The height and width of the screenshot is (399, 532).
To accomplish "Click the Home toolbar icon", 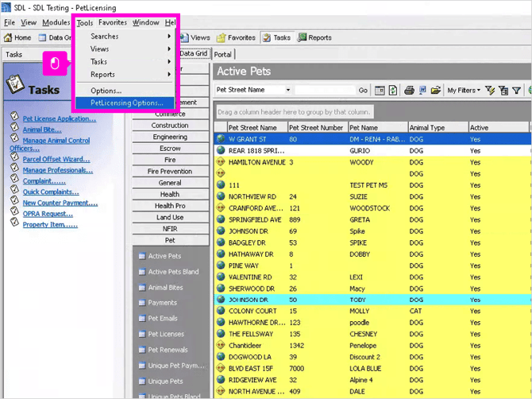I will point(8,37).
